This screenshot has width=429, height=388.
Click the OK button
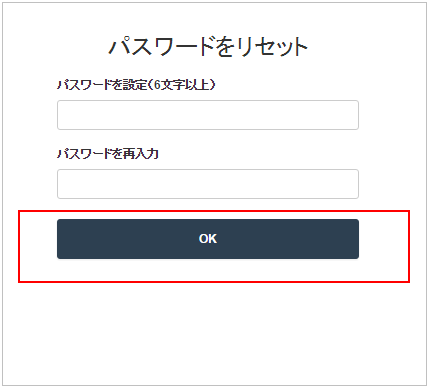208,239
